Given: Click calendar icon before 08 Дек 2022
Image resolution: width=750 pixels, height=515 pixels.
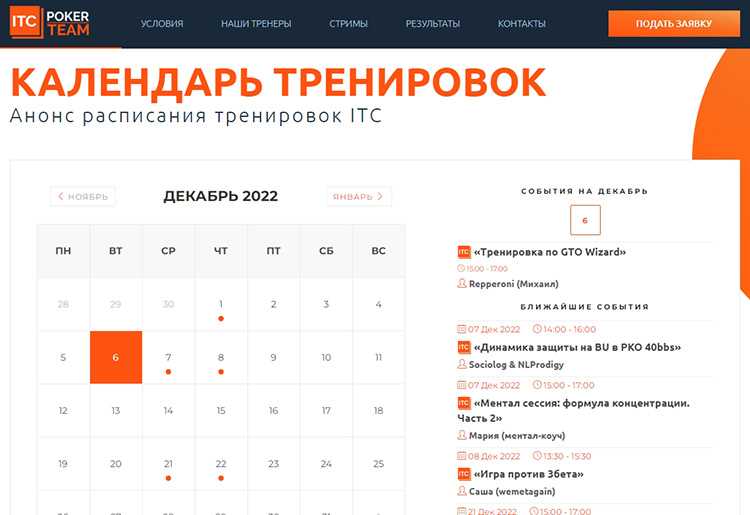Looking at the screenshot, I should [462, 456].
